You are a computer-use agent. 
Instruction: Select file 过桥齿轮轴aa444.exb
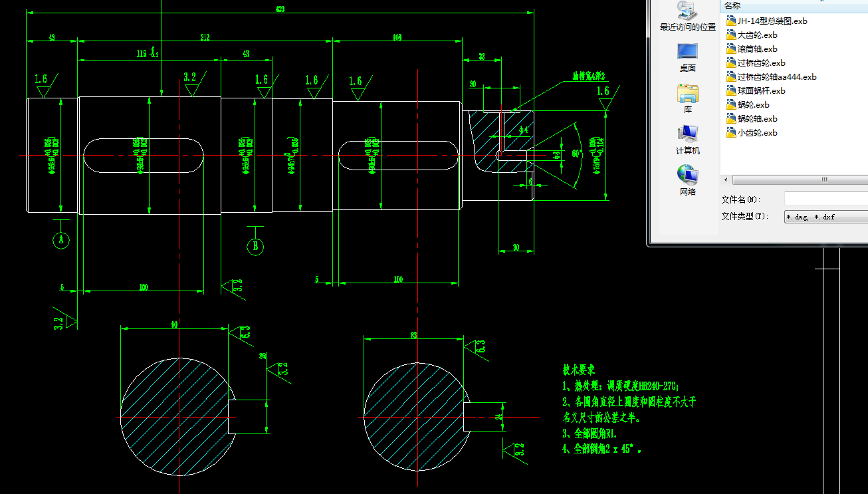(772, 76)
